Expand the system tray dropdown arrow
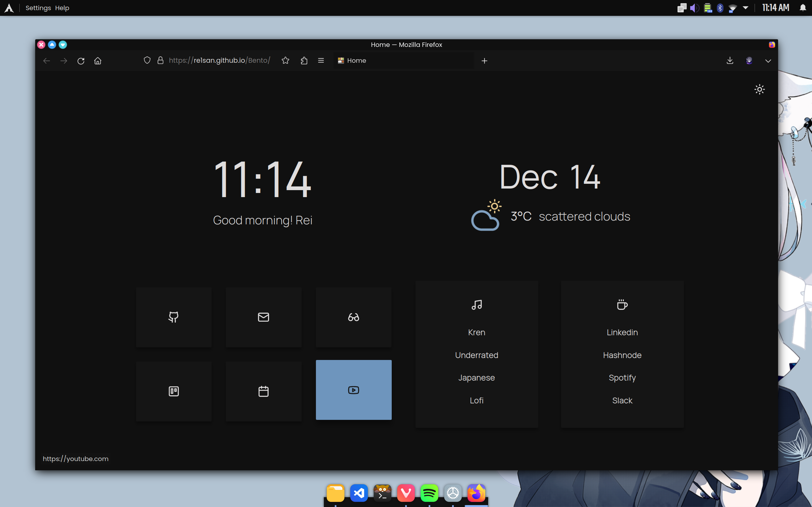 (x=746, y=8)
